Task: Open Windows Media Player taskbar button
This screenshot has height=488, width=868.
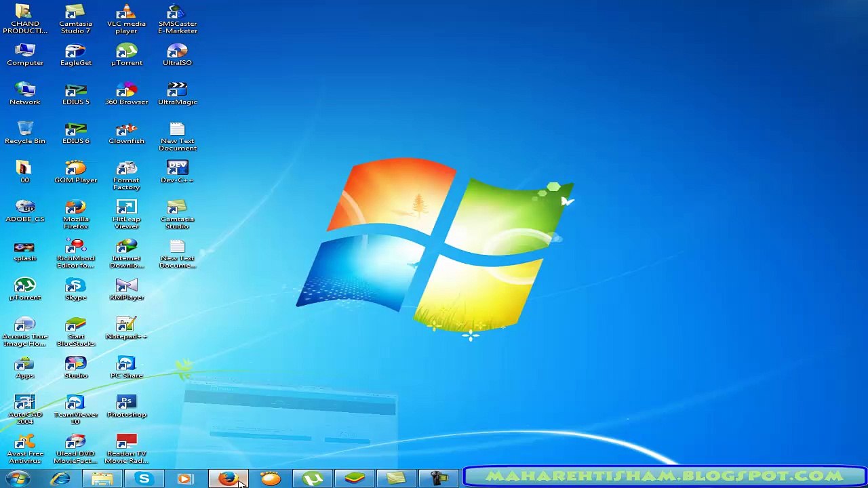Action: coord(185,479)
